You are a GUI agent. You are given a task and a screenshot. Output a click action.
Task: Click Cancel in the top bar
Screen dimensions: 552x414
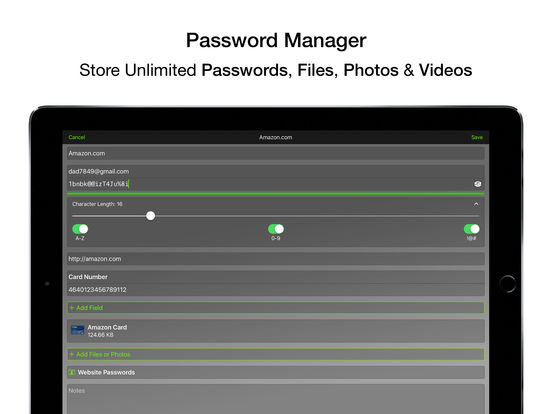pos(77,137)
